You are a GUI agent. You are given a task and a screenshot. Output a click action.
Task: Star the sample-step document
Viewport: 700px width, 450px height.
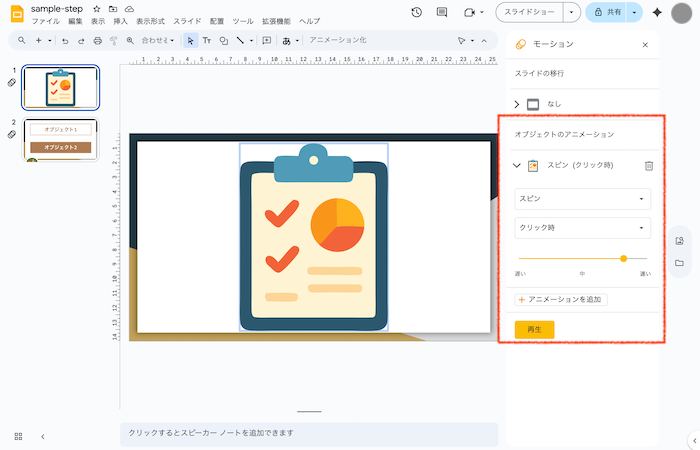[97, 9]
